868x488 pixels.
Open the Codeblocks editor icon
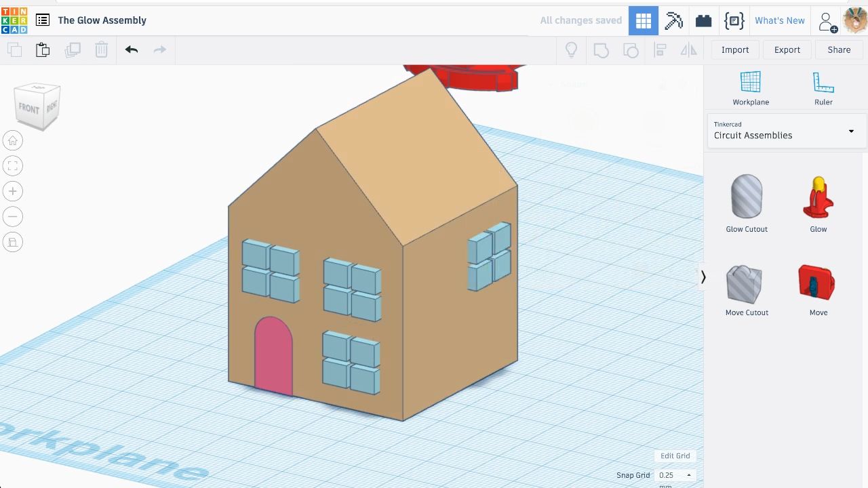pos(734,20)
